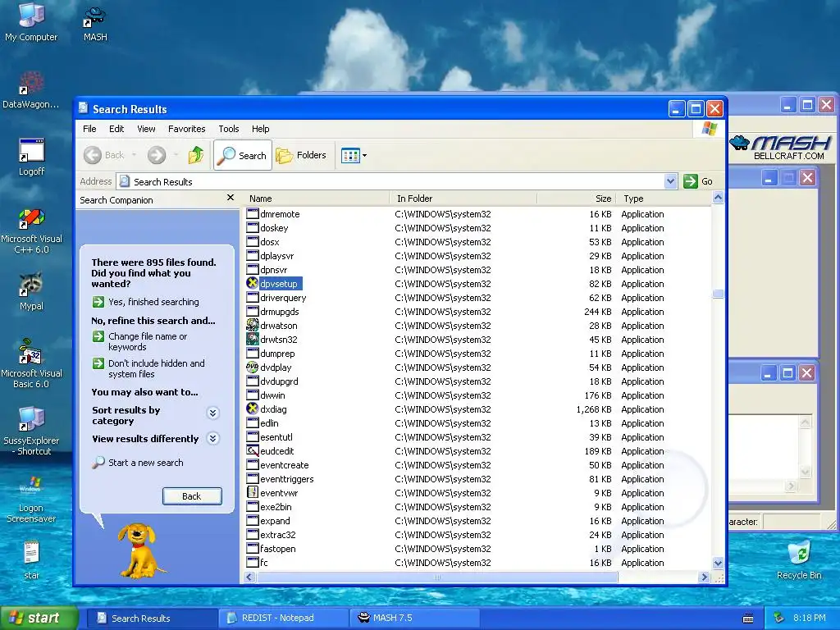Image resolution: width=840 pixels, height=630 pixels.
Task: Select the fastopen file row
Action: coord(478,549)
